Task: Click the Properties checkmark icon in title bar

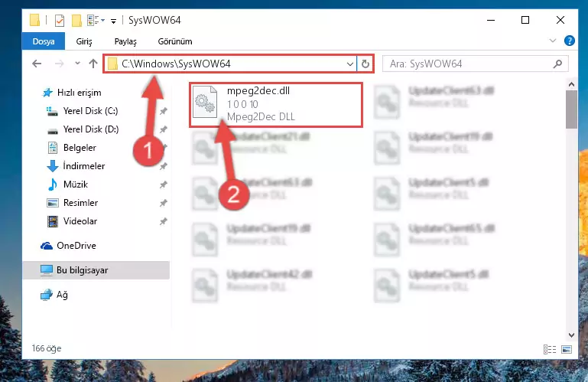Action: tap(59, 20)
